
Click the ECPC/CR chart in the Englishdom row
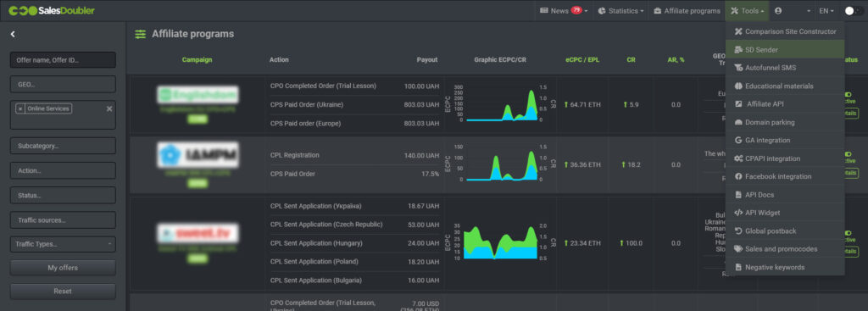(x=502, y=103)
